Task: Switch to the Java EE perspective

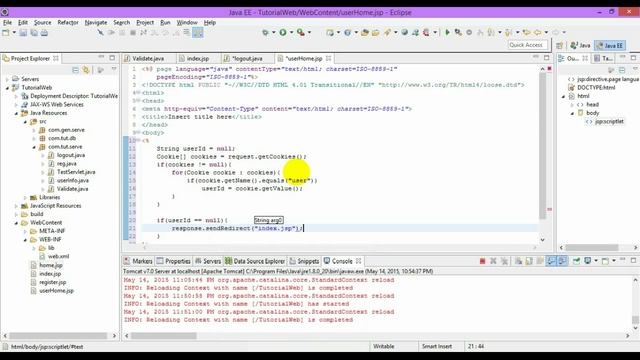Action: pyautogui.click(x=610, y=45)
